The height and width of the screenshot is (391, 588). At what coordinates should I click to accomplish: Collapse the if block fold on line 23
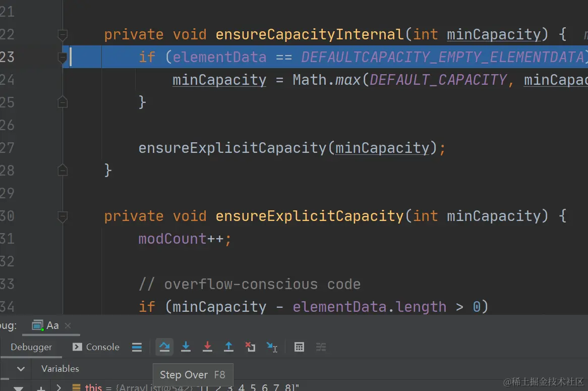click(63, 58)
